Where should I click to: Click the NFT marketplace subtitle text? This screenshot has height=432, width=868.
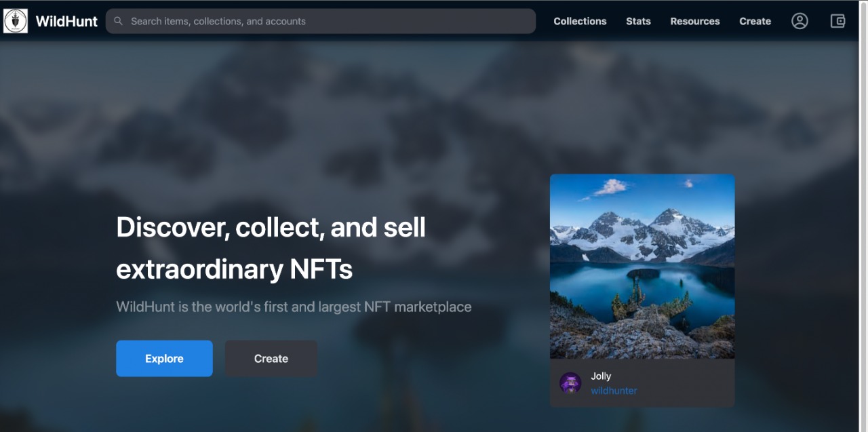[x=294, y=307]
